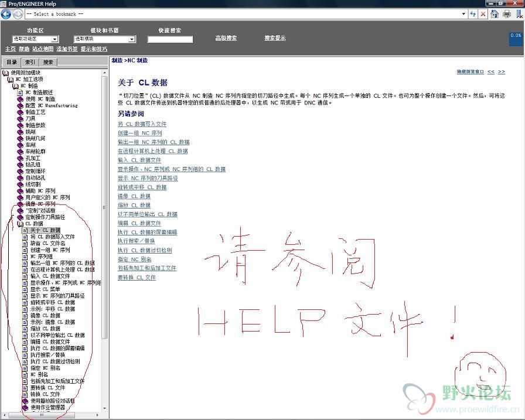Expand the 车削轮廓 book icon
The image size is (525, 420).
(20, 152)
